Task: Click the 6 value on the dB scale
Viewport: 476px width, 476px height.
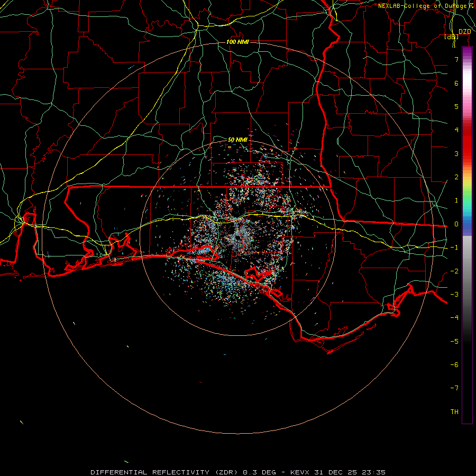Action: (456, 83)
